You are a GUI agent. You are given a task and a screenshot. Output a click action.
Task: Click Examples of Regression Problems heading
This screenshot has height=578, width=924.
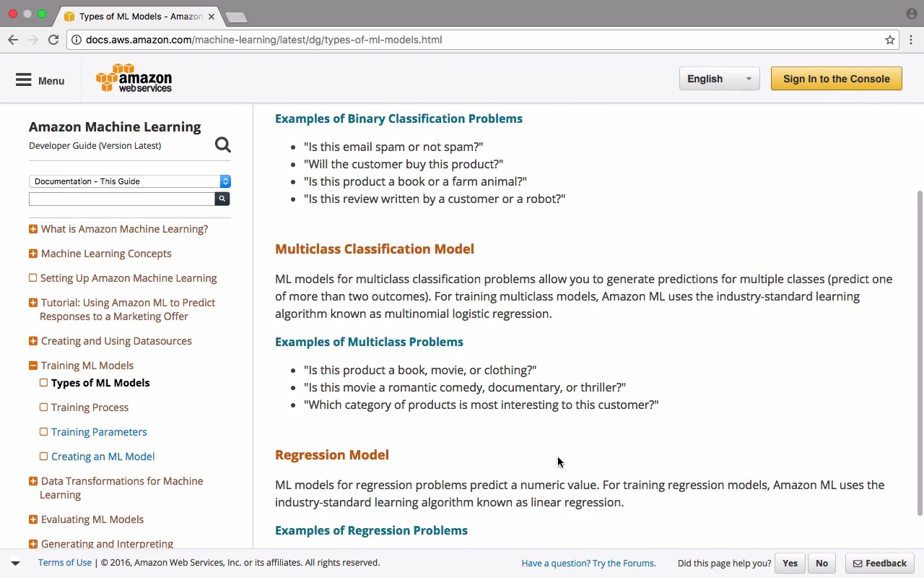tap(371, 530)
